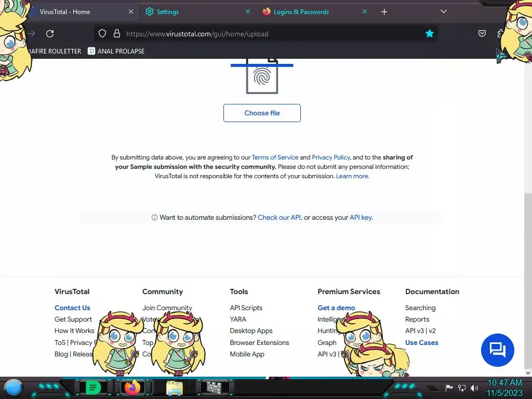Open Contact Us footer link

72,308
